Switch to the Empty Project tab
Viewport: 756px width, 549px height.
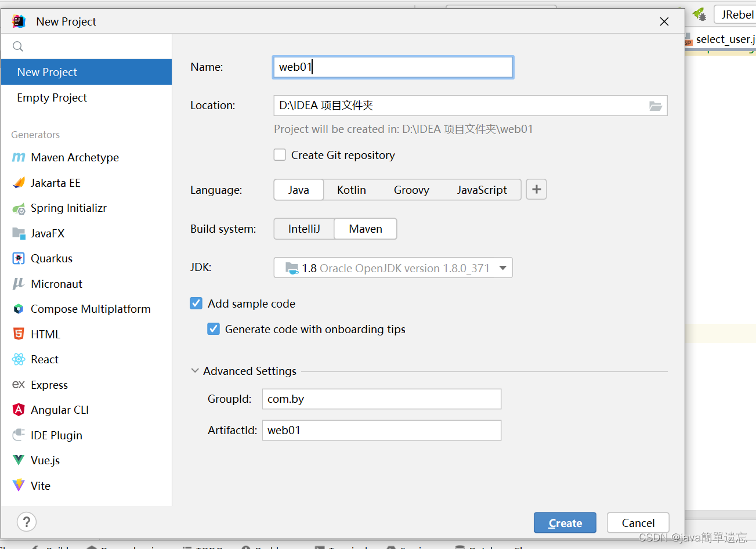(52, 97)
